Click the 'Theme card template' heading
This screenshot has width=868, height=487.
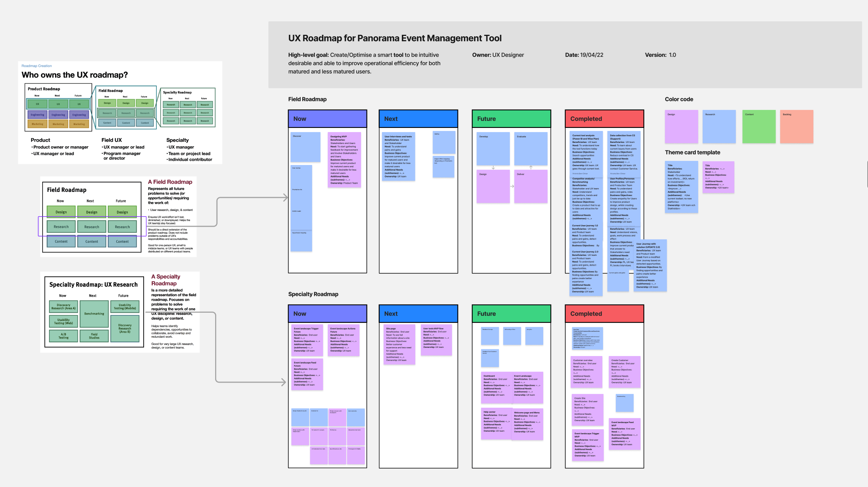pos(692,152)
